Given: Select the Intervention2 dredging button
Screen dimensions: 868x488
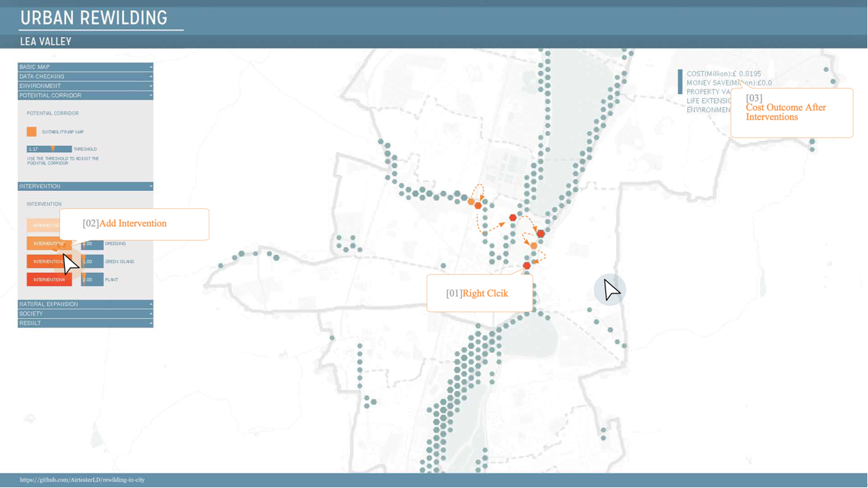Looking at the screenshot, I should point(49,244).
